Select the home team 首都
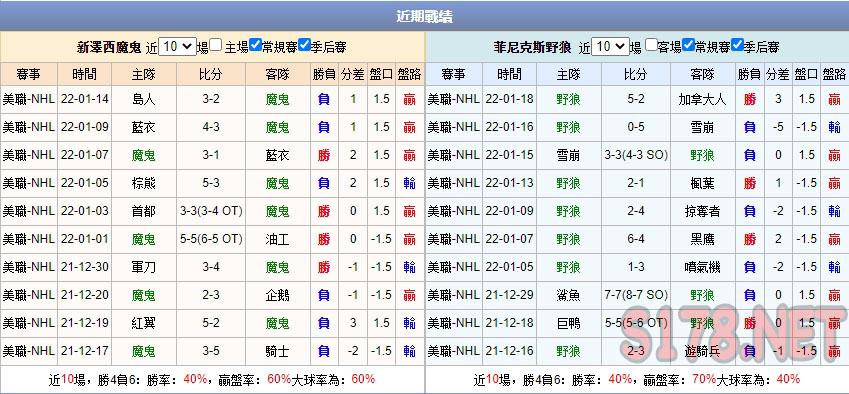 click(143, 211)
